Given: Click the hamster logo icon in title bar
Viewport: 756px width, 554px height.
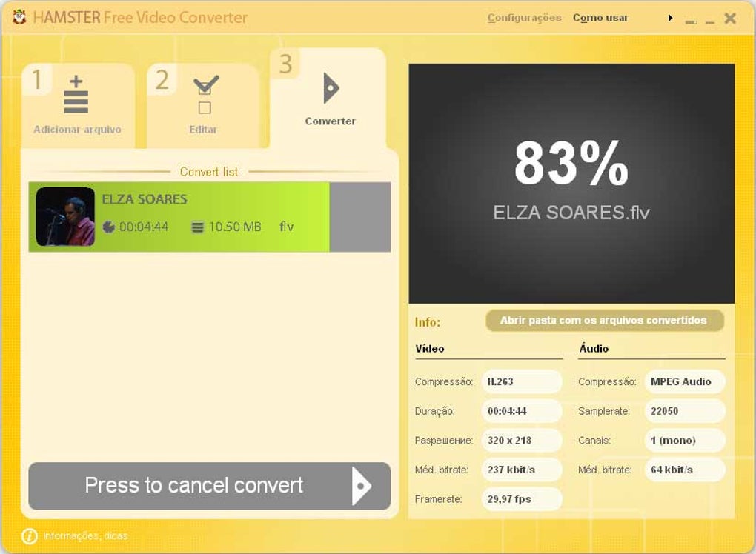Looking at the screenshot, I should pos(19,18).
